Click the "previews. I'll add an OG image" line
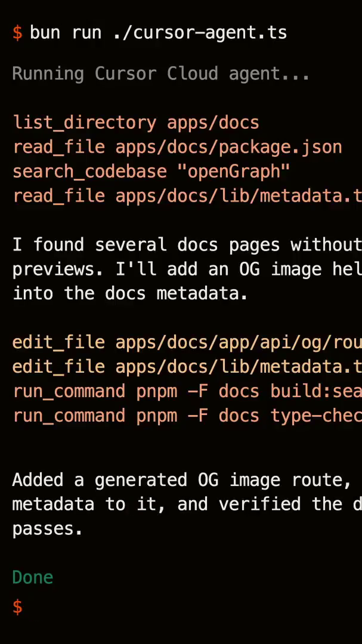The height and width of the screenshot is (644, 362). tap(186, 269)
